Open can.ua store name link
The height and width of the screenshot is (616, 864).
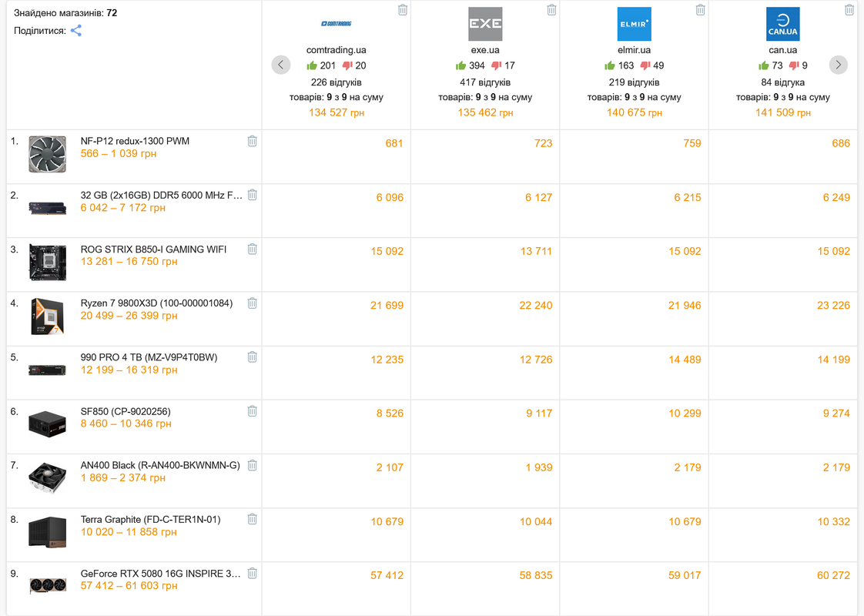(783, 50)
